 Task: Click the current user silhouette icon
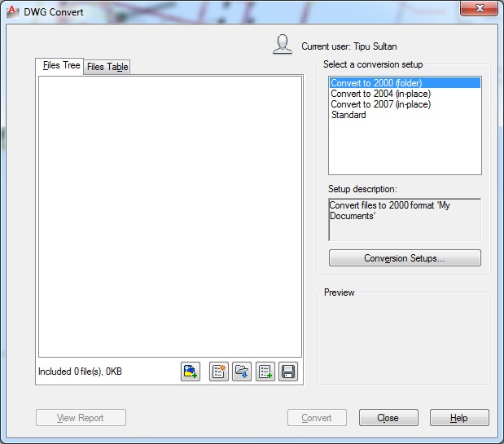tap(283, 44)
